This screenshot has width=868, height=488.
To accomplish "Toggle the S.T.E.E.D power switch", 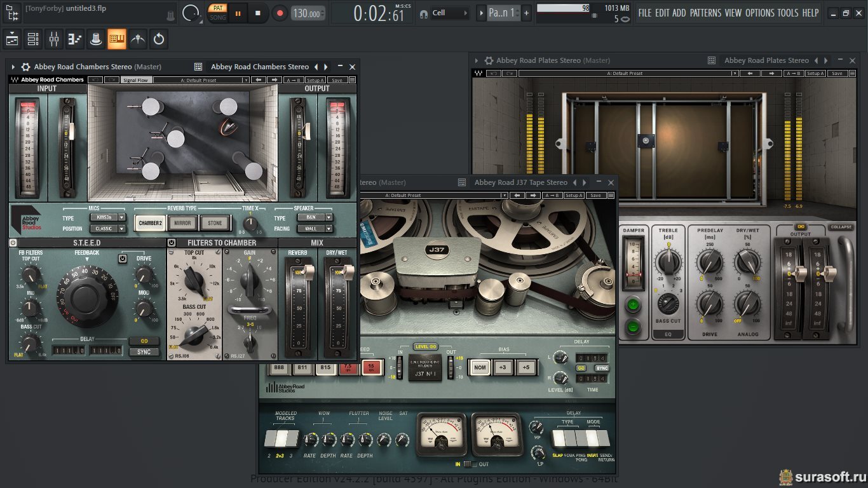I will 13,243.
